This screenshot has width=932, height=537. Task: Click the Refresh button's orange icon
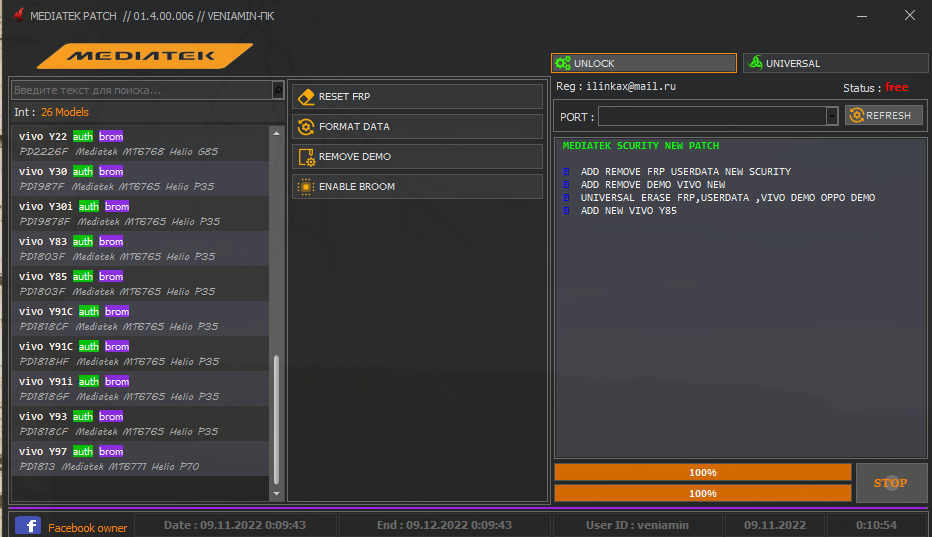(857, 115)
